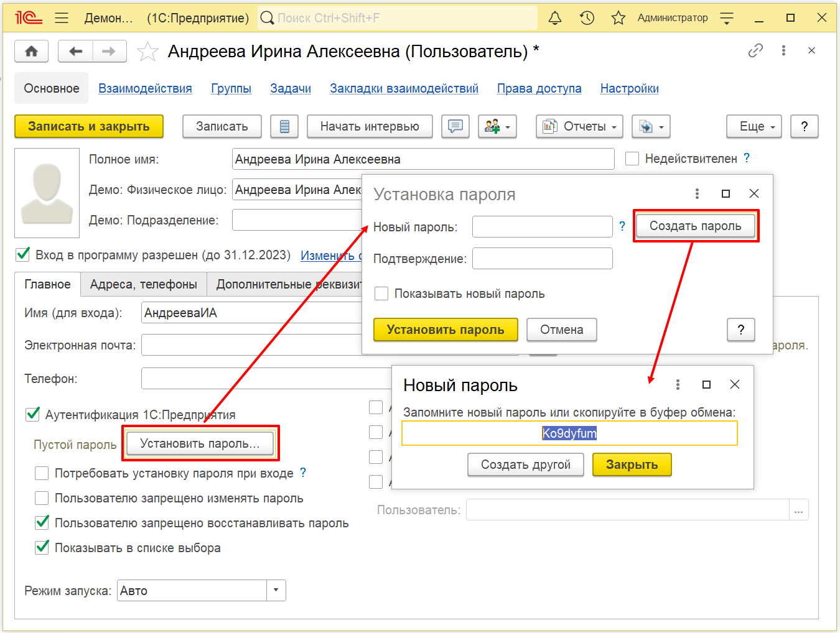Click Новый пароль input field

tap(543, 226)
